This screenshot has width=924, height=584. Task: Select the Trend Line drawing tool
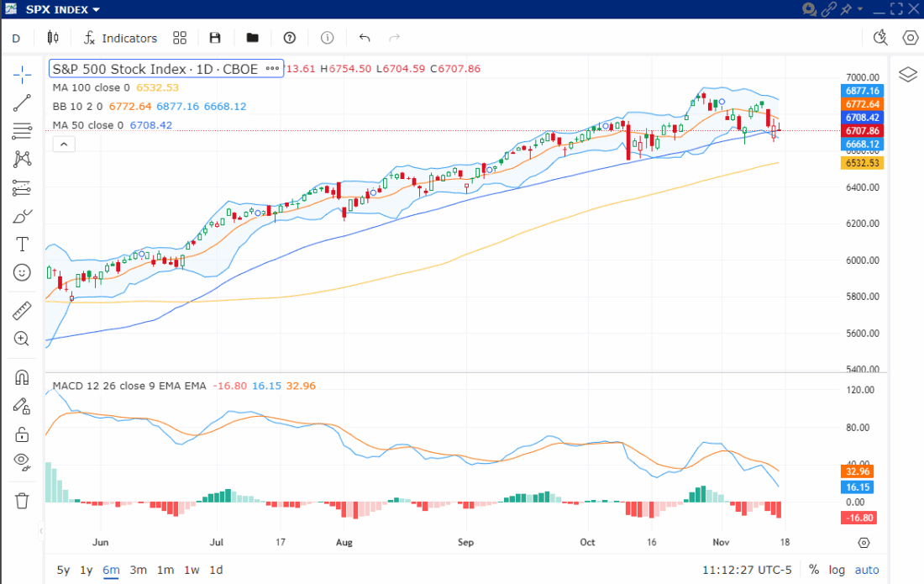[x=22, y=103]
